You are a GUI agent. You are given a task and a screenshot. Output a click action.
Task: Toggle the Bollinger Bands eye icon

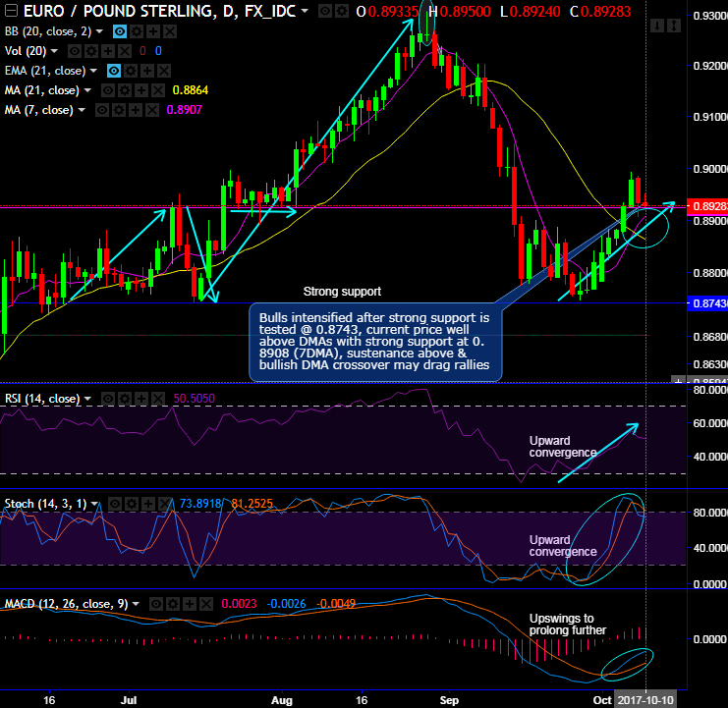click(120, 31)
